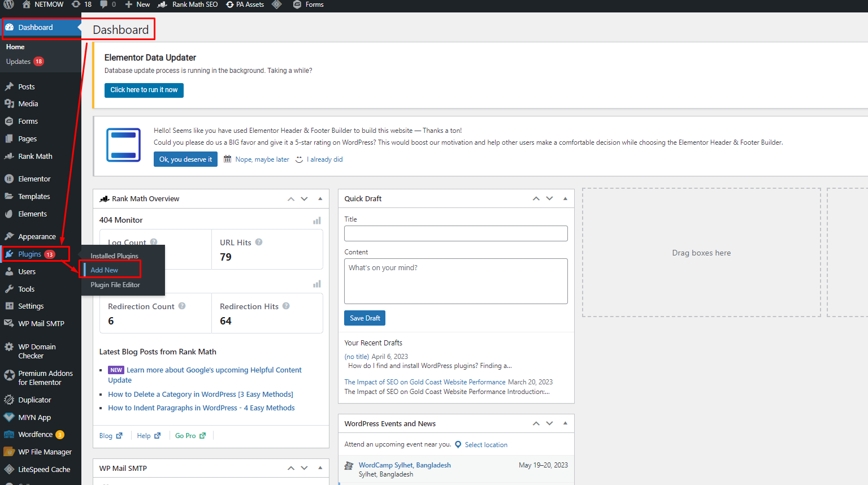This screenshot has height=485, width=868.
Task: Click the Media icon in sidebar
Action: tap(9, 104)
